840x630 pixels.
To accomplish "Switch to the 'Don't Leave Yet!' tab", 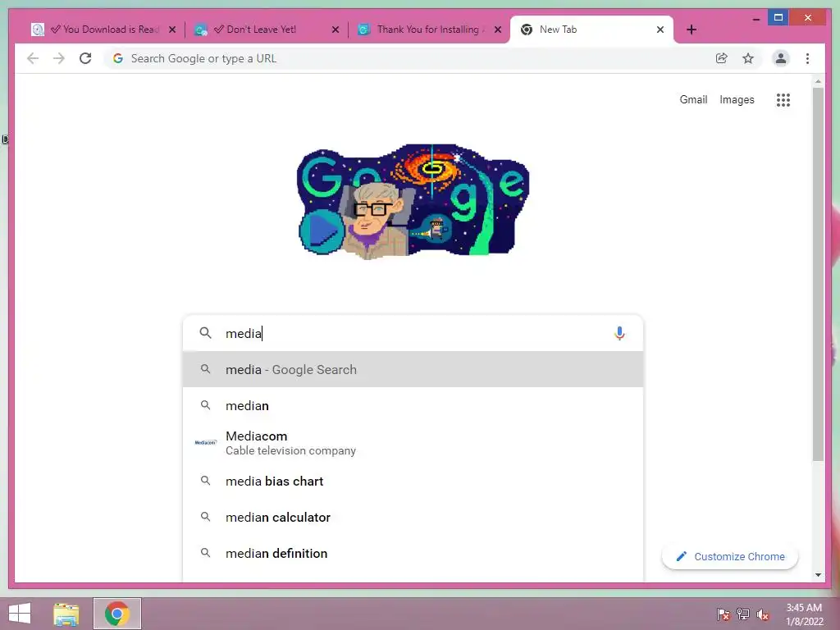I will pos(267,30).
